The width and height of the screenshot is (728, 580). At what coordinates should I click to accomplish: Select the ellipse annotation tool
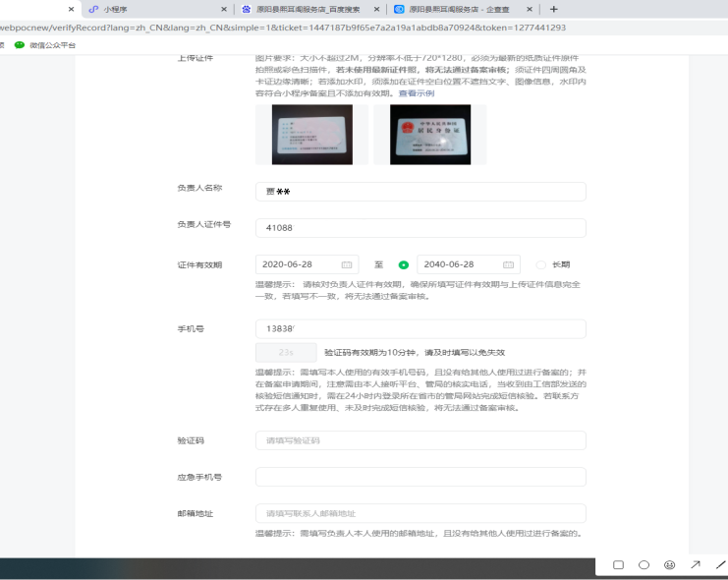[x=644, y=565]
